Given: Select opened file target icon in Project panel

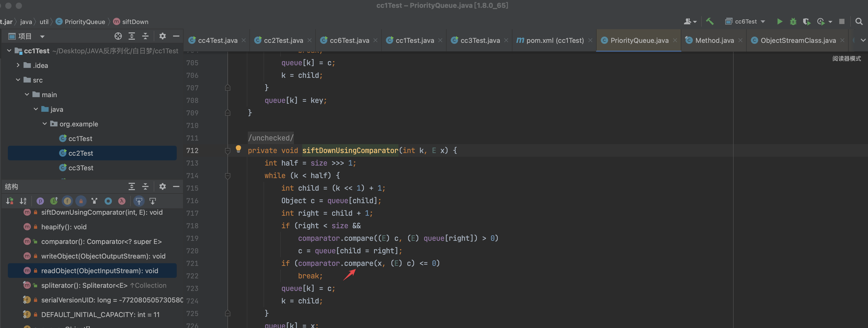Looking at the screenshot, I should (118, 36).
